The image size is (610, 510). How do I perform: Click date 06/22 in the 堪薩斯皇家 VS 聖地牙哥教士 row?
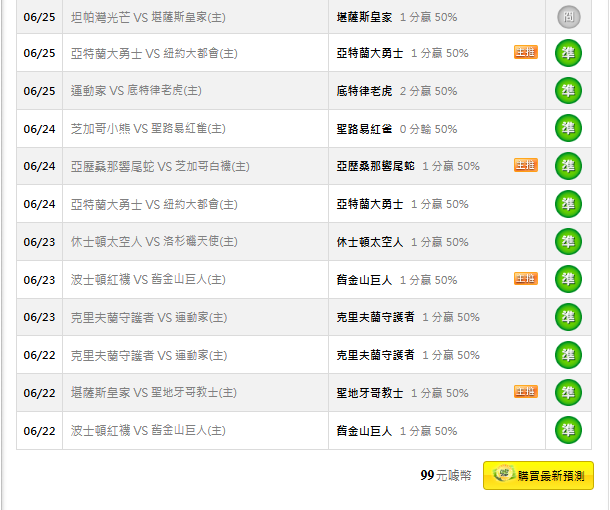39,393
